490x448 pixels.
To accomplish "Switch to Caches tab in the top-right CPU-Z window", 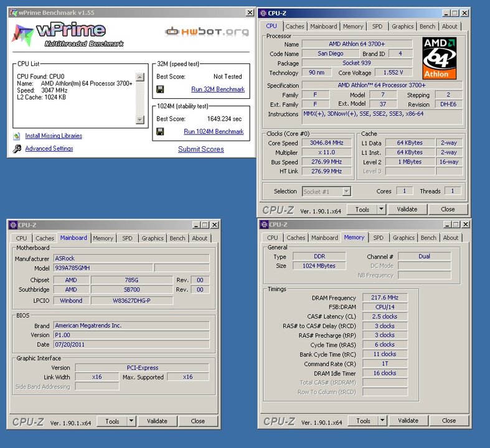I will (x=294, y=27).
